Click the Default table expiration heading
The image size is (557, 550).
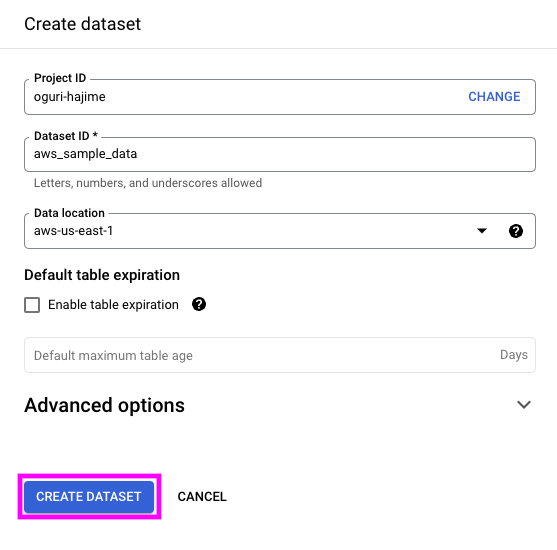tap(102, 275)
